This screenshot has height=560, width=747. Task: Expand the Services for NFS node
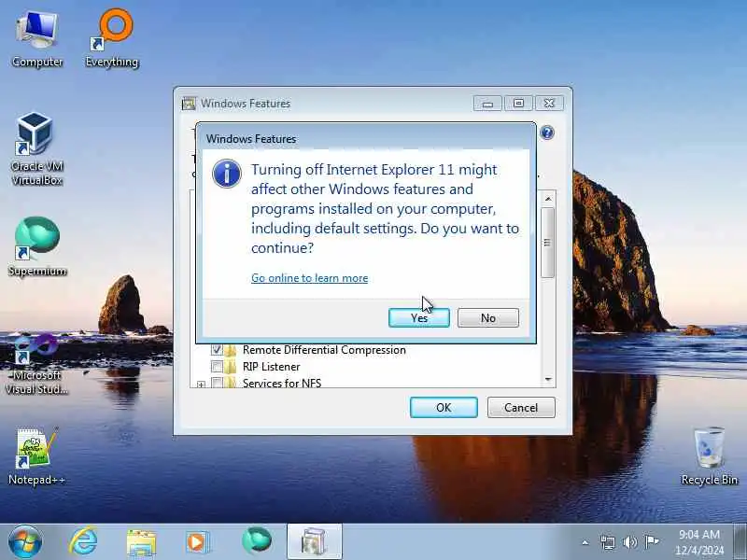pos(201,384)
